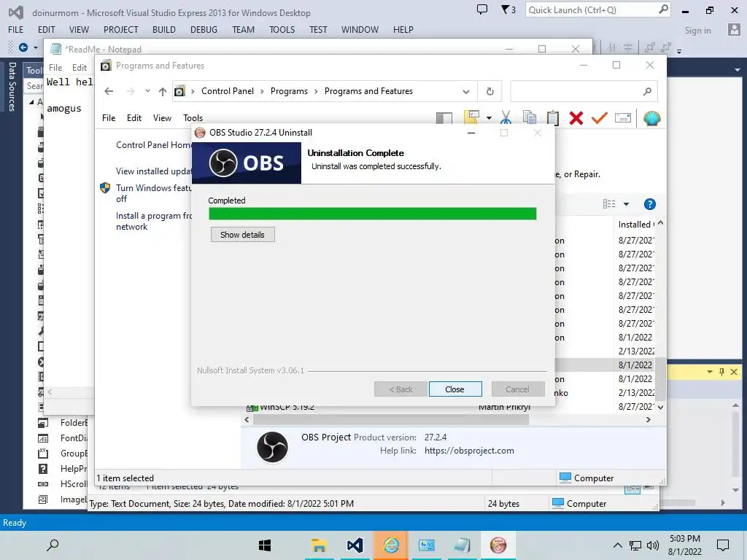Open the View menu in Programs and Features
The width and height of the screenshot is (747, 560).
pyautogui.click(x=162, y=117)
